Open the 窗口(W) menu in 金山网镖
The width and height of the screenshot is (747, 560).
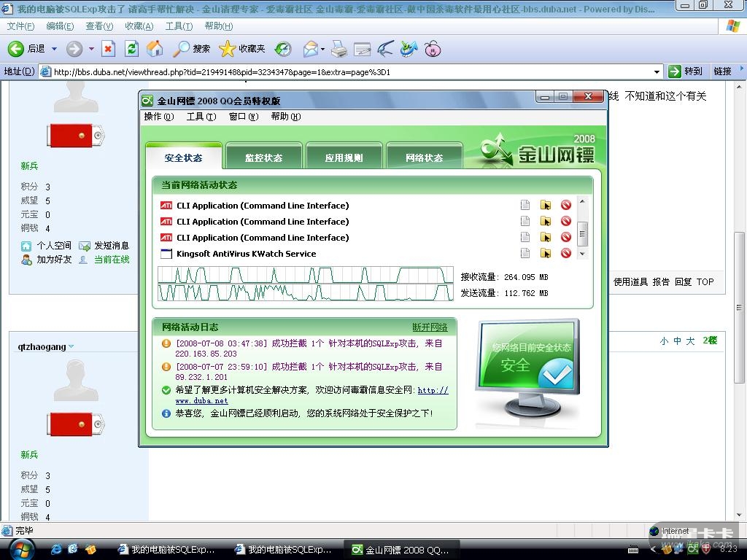[x=244, y=117]
